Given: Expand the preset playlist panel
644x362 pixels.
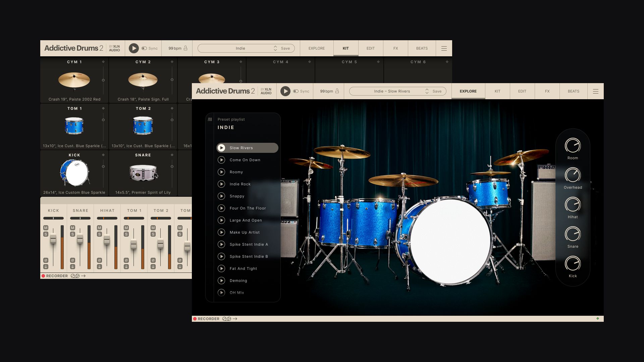Looking at the screenshot, I should click(x=210, y=119).
